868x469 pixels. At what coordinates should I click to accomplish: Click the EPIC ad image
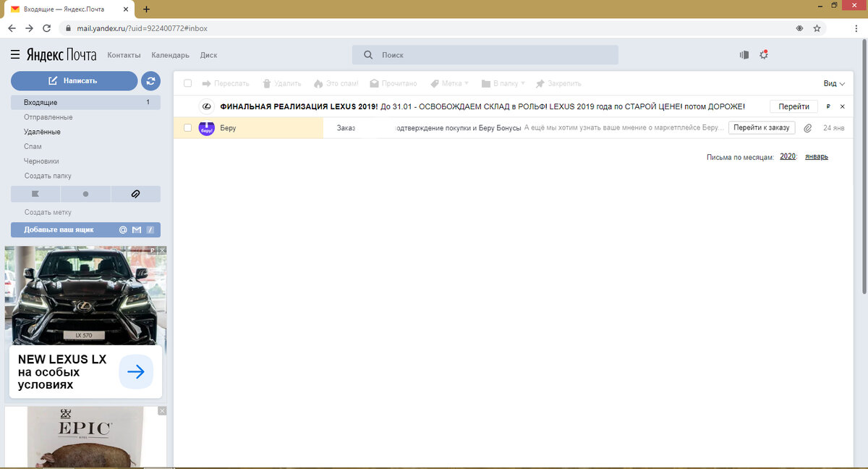click(x=85, y=438)
